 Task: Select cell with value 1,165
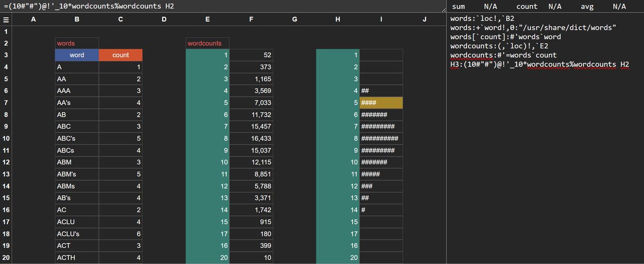click(251, 79)
